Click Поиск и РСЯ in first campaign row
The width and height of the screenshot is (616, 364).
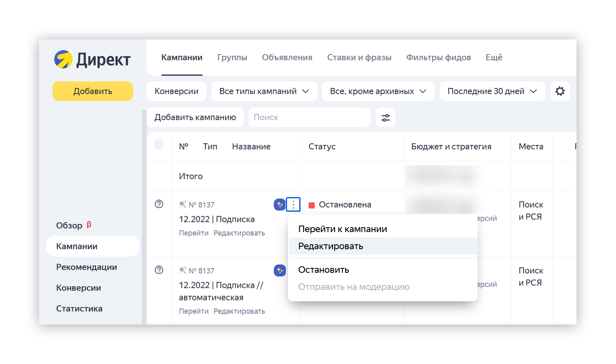click(x=531, y=211)
